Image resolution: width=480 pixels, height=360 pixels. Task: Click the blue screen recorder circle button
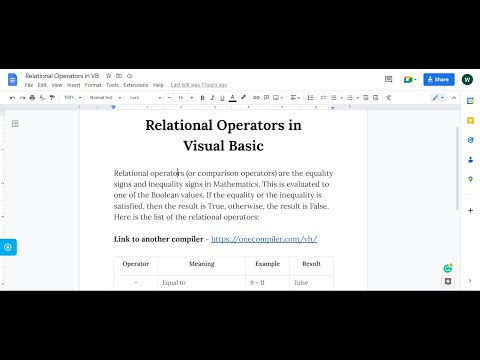click(8, 247)
